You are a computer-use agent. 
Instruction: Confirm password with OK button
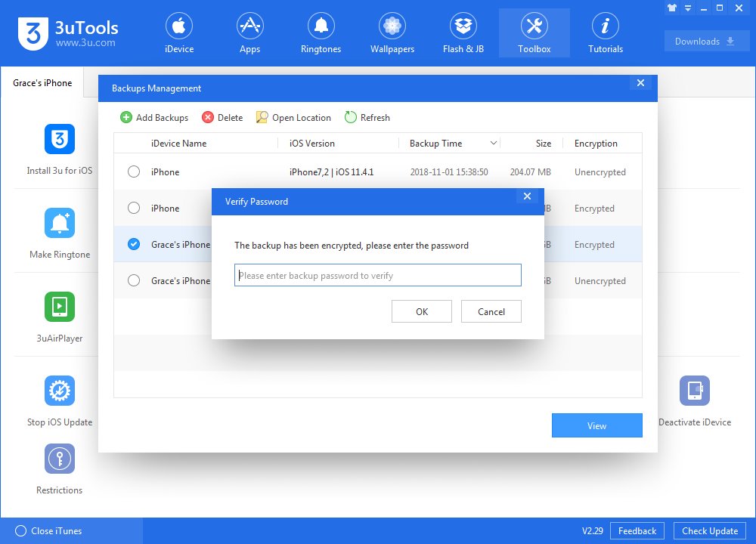(x=421, y=311)
